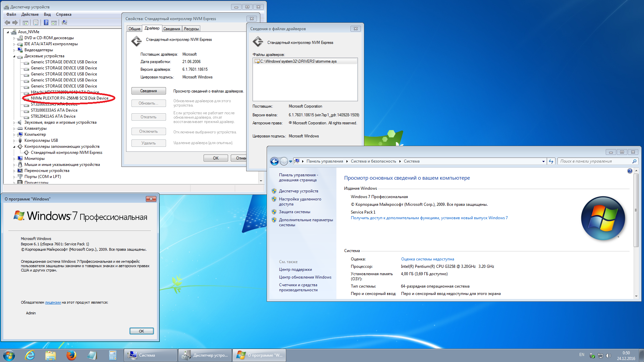Collapse Контроллеры запоминающих устройств node
Image resolution: width=644 pixels, height=362 pixels.
point(14,146)
